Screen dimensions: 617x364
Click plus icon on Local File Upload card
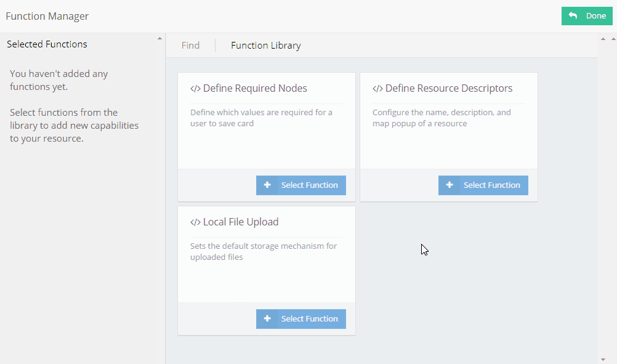(x=267, y=318)
